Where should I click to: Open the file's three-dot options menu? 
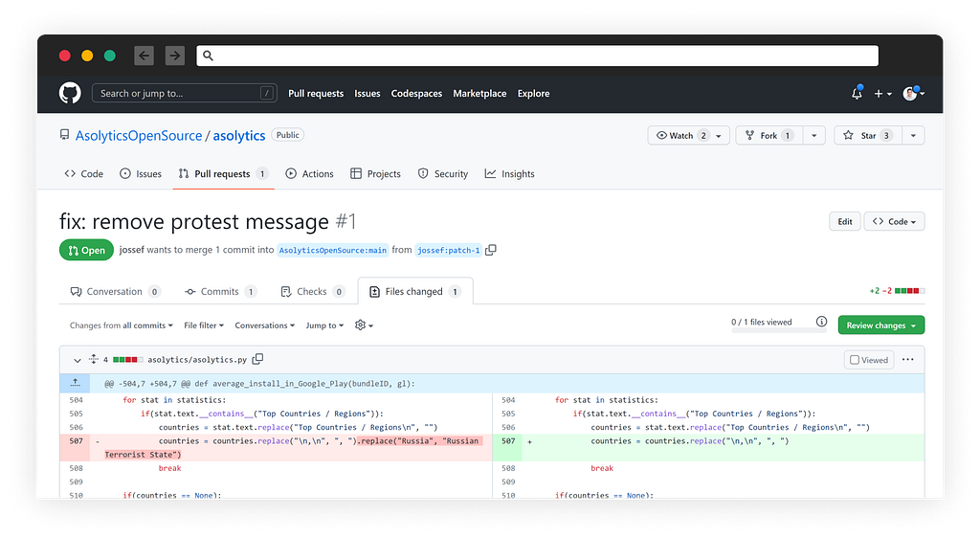[x=908, y=359]
